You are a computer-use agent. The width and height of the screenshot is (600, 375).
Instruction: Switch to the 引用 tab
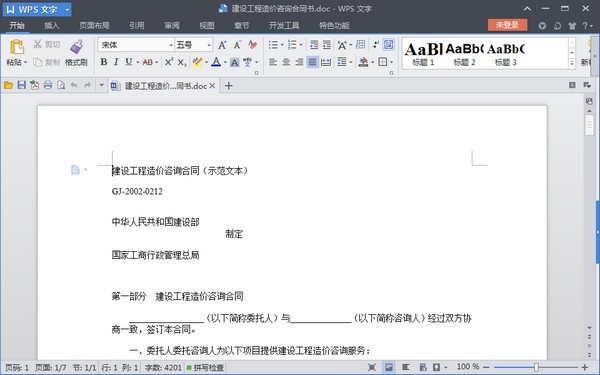click(137, 26)
